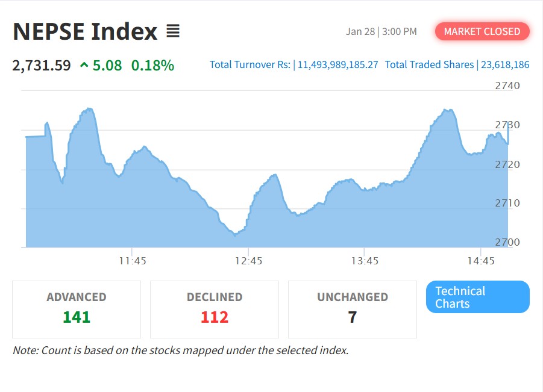Open the hamburger menu beside NEPSE Index
The height and width of the screenshot is (392, 543).
click(173, 31)
